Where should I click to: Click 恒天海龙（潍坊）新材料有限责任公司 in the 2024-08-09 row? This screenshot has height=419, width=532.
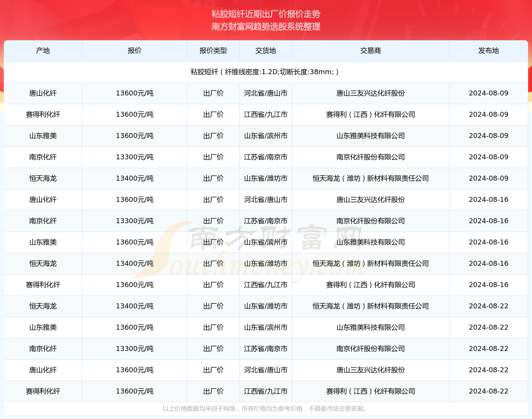point(370,178)
